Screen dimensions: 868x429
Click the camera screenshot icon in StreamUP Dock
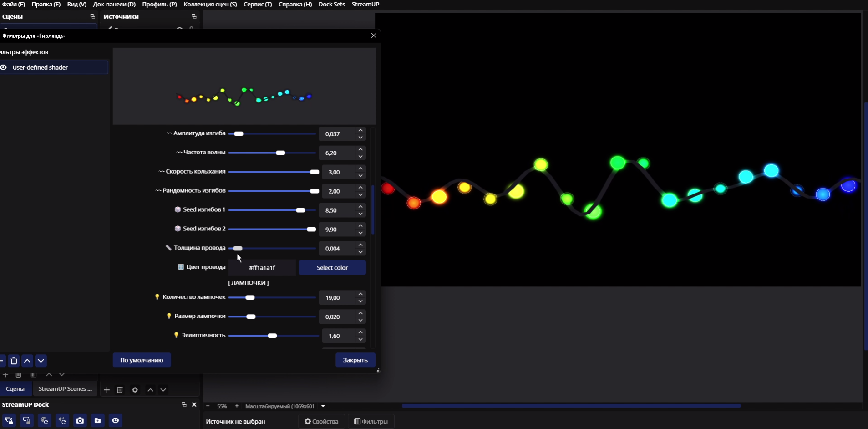(x=80, y=420)
